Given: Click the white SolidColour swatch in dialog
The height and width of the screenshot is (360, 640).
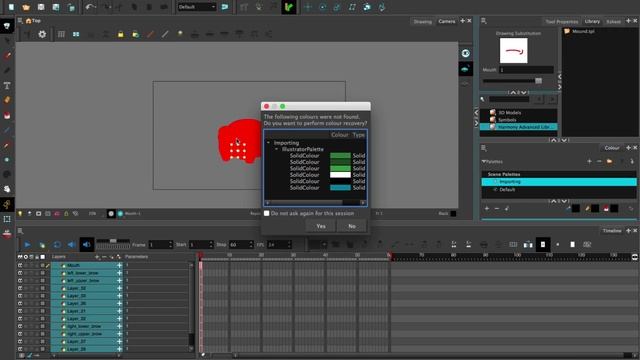Looking at the screenshot, I should [340, 175].
